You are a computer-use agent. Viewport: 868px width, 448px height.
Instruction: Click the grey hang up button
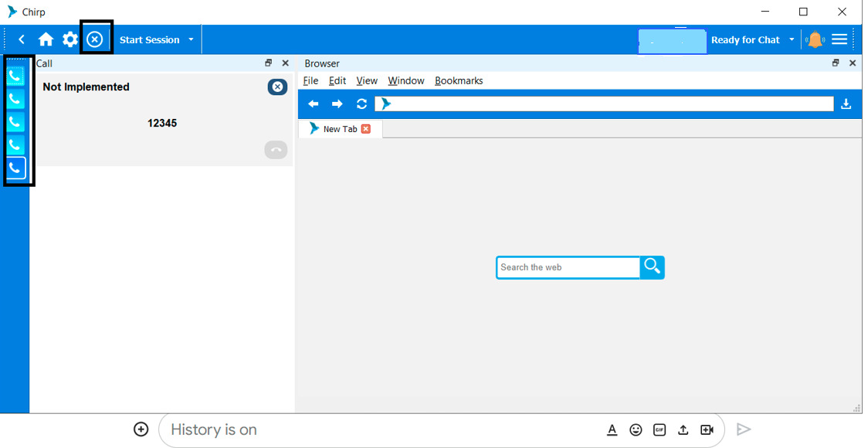pyautogui.click(x=276, y=150)
